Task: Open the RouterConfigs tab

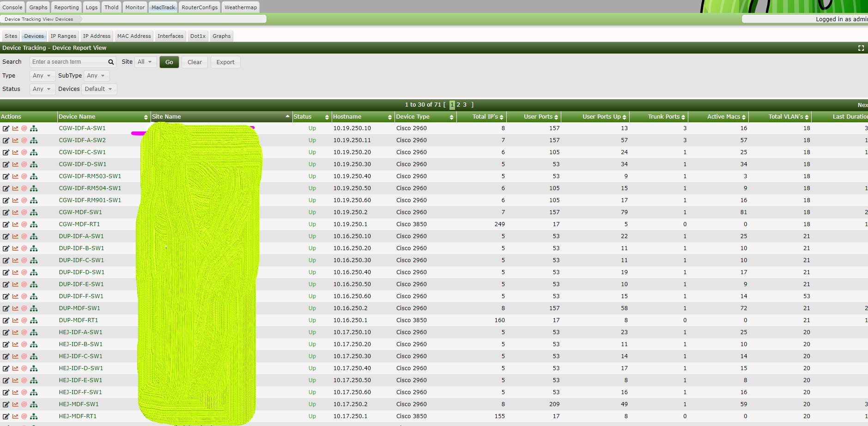Action: point(200,7)
